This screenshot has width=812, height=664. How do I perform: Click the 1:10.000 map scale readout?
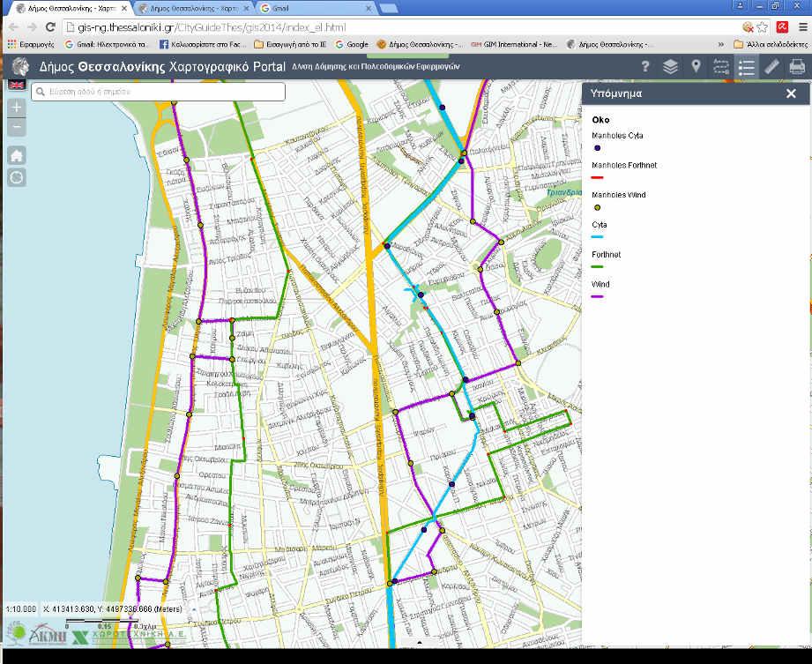pyautogui.click(x=21, y=609)
